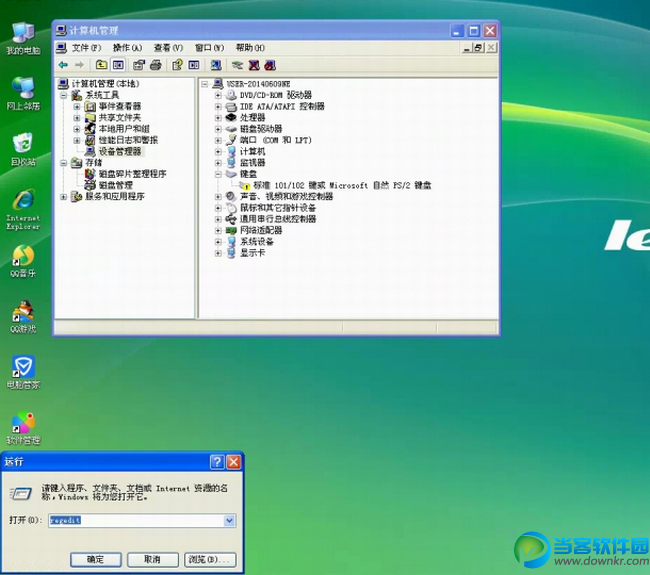650x575 pixels.
Task: Click the 打开 text input field
Action: click(136, 520)
